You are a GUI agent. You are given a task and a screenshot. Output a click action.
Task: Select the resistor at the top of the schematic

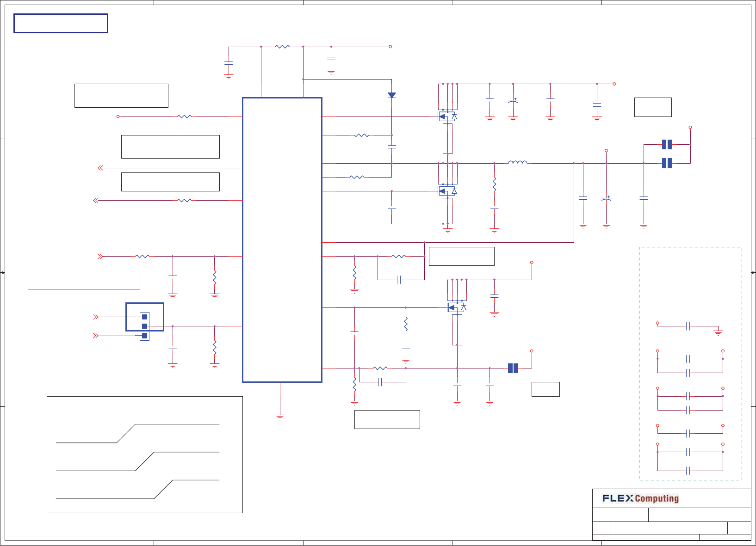click(282, 47)
